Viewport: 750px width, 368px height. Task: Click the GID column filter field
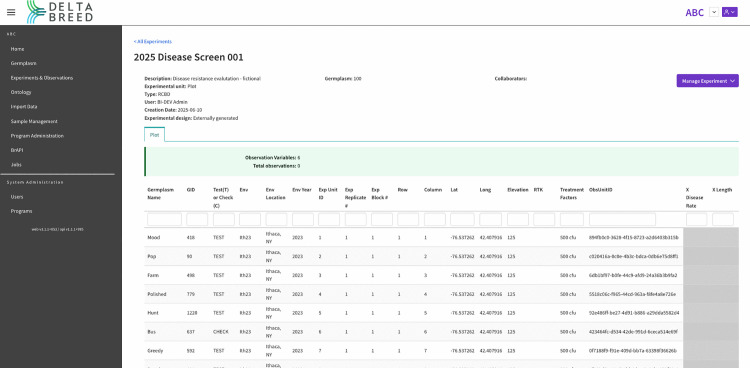(x=197, y=220)
